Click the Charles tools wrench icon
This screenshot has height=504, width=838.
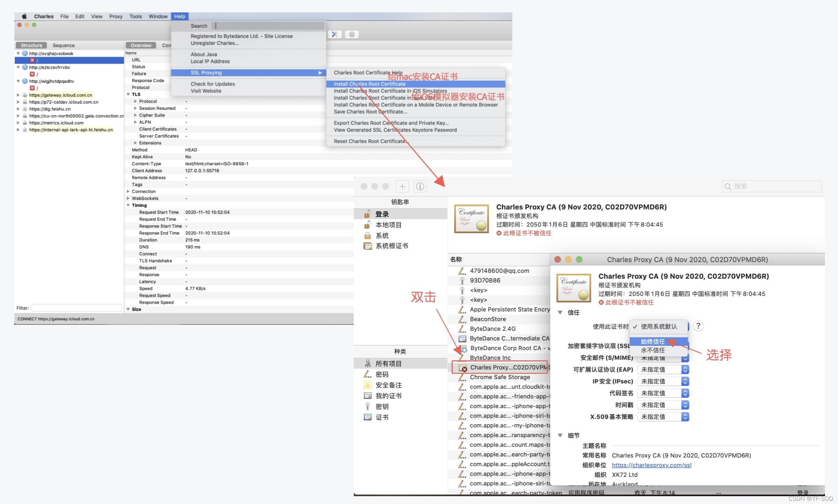335,34
